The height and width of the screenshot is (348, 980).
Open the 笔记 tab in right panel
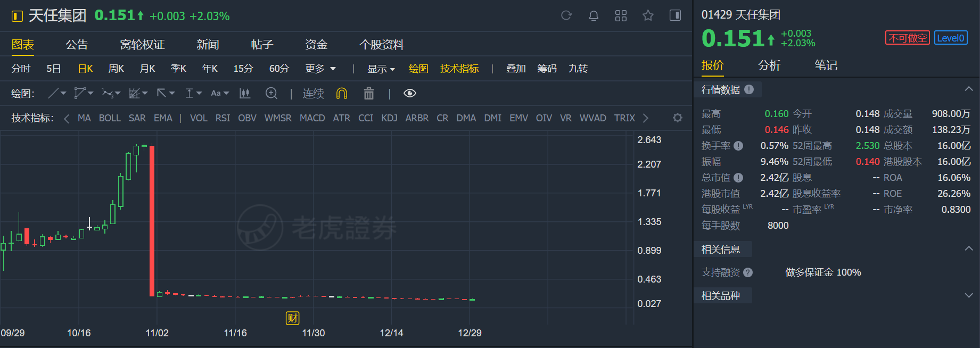click(826, 65)
